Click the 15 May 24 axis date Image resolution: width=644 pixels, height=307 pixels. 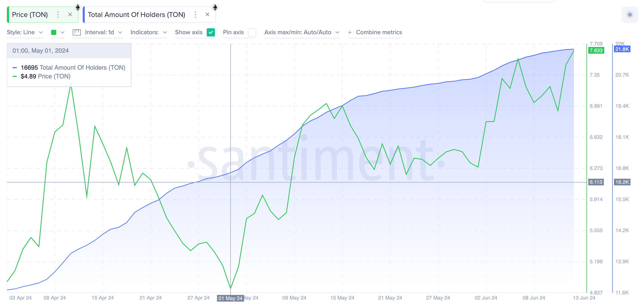coord(342,298)
